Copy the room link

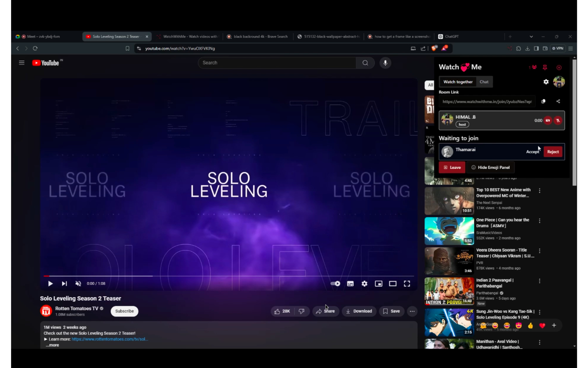click(x=543, y=101)
